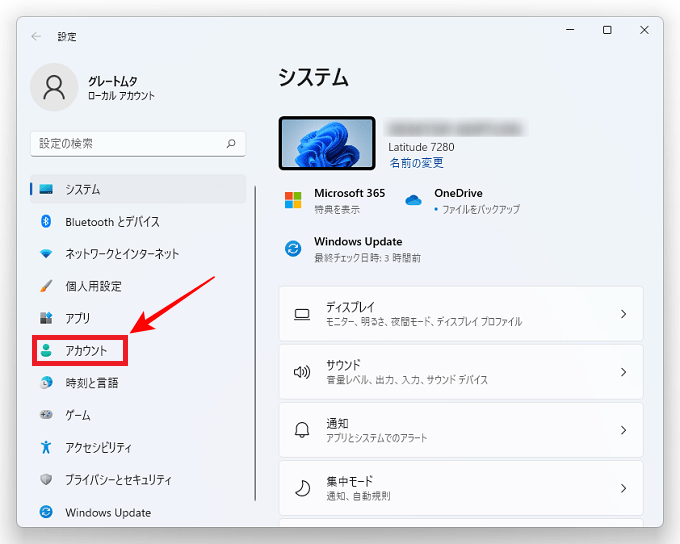The image size is (680, 544).
Task: Expand Notifications settings chevron
Action: [624, 430]
